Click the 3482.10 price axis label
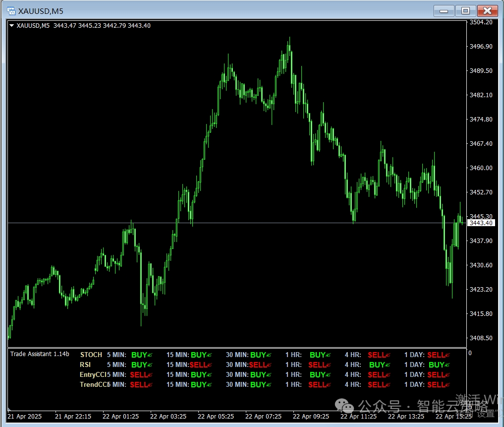The width and height of the screenshot is (504, 427). point(481,95)
